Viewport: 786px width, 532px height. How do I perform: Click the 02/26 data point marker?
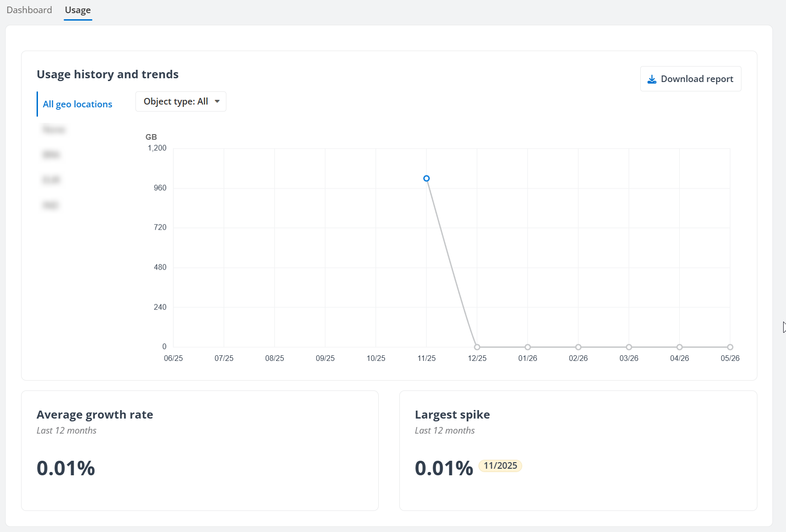(x=578, y=347)
